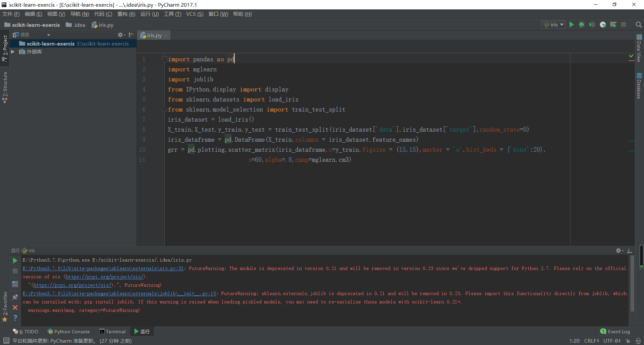Open the Python Console tool window
The height and width of the screenshot is (345, 644).
69,332
